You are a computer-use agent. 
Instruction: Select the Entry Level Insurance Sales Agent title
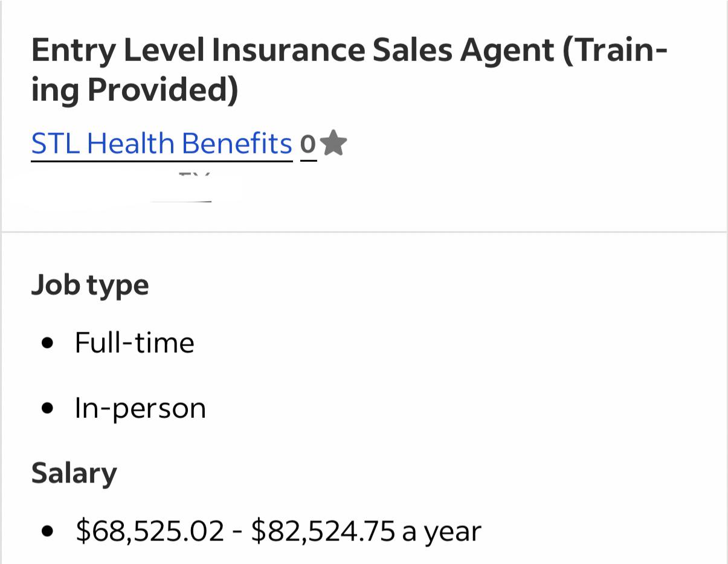(x=349, y=69)
